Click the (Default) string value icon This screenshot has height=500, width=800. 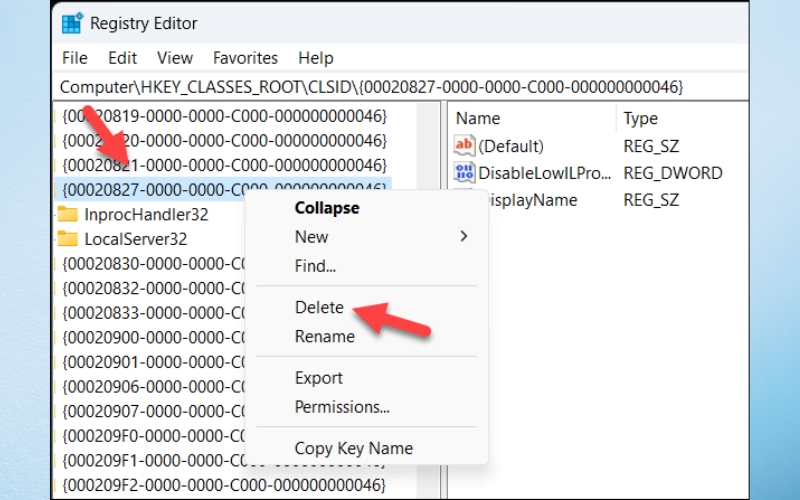pyautogui.click(x=464, y=146)
